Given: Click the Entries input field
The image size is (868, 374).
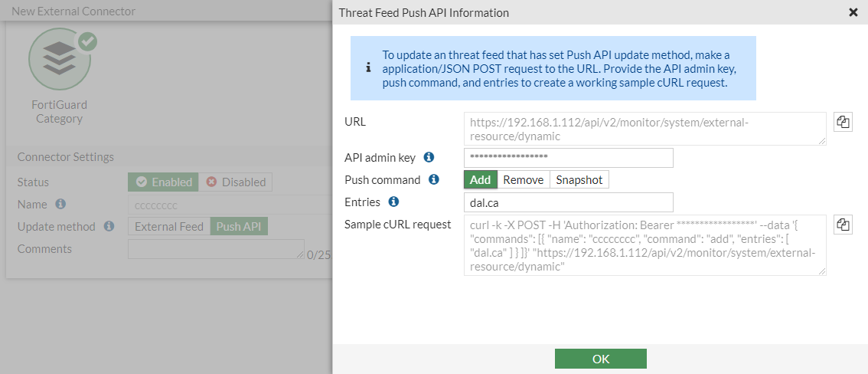Looking at the screenshot, I should (568, 202).
